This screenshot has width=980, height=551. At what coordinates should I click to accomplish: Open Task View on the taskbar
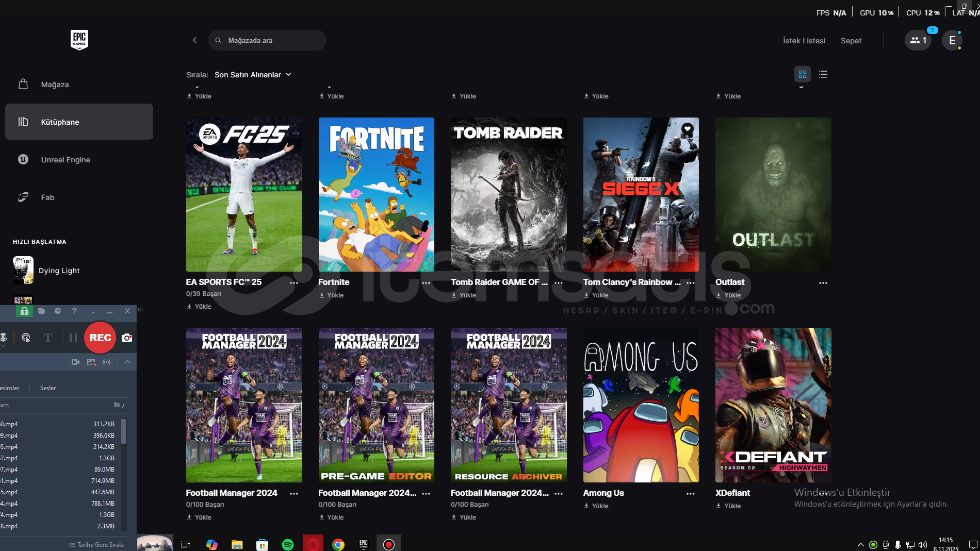point(186,544)
